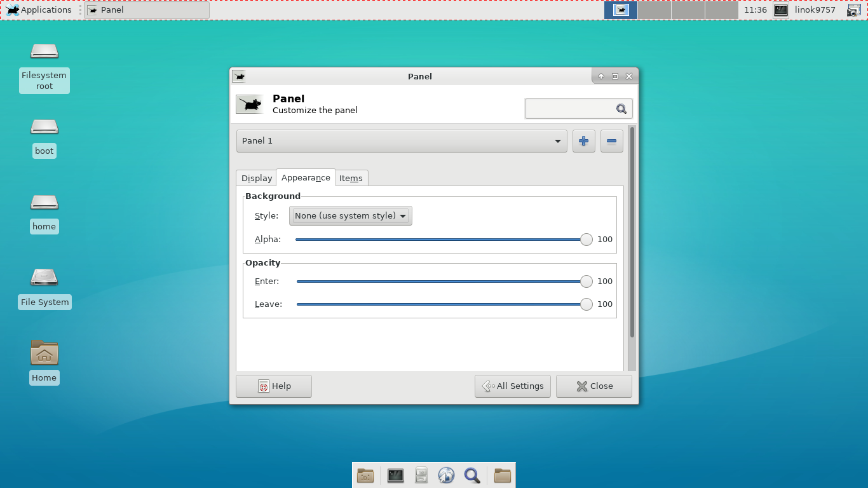Click the Alpha value 100

click(x=605, y=240)
